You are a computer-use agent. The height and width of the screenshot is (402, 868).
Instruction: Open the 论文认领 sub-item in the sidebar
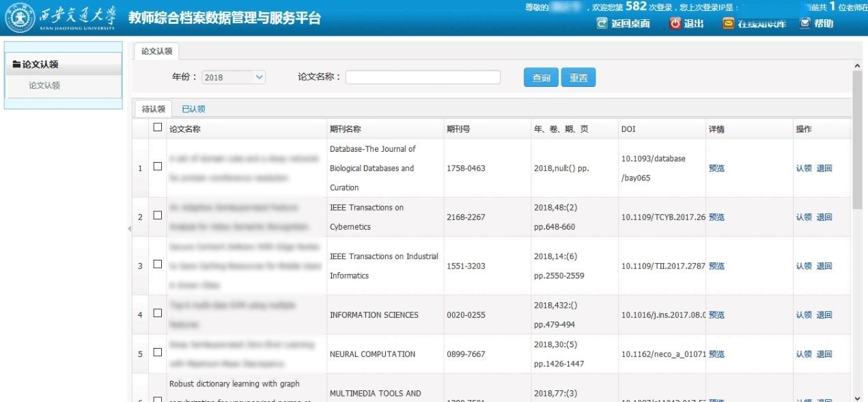click(44, 86)
